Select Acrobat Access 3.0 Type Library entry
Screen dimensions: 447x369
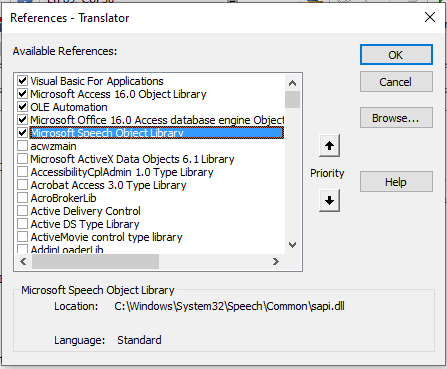coord(108,185)
